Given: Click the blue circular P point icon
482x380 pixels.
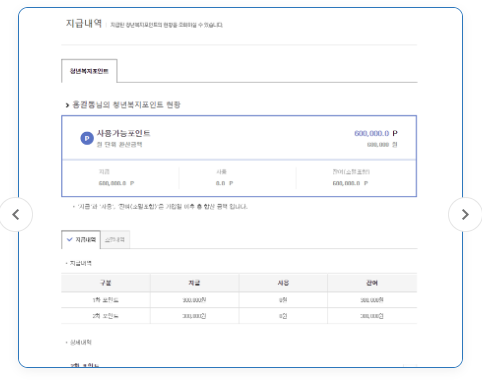Looking at the screenshot, I should pyautogui.click(x=87, y=138).
